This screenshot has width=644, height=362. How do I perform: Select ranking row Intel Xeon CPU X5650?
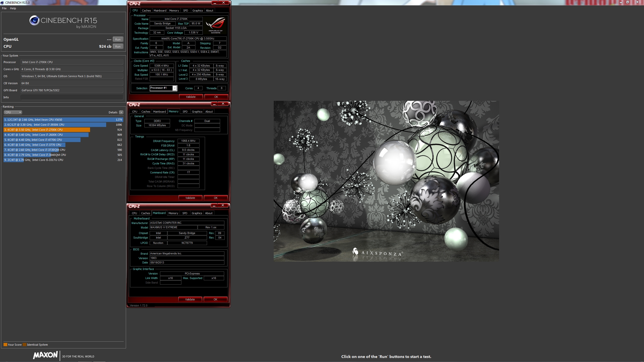click(x=63, y=120)
